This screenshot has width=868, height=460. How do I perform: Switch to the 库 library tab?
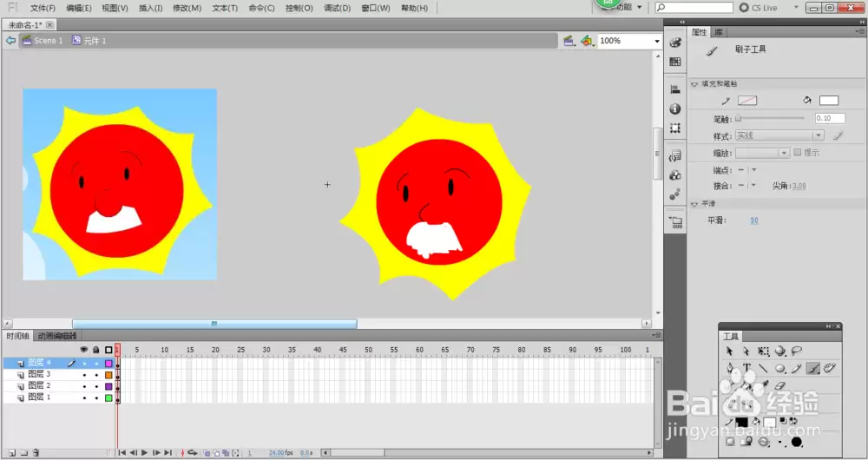tap(718, 32)
